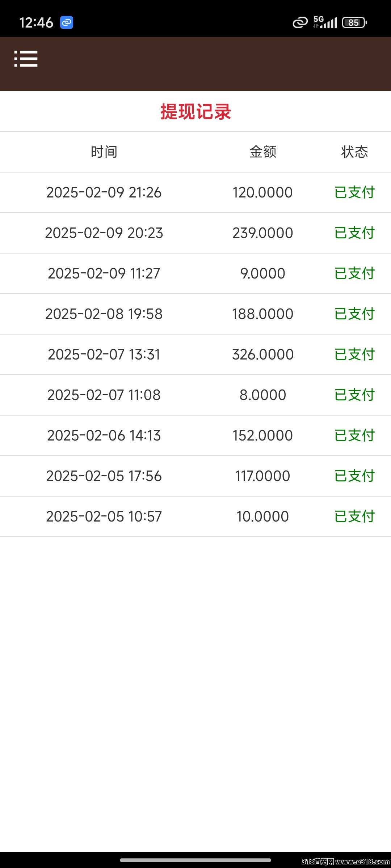Tap the 5G signal strength icon

pyautogui.click(x=325, y=22)
